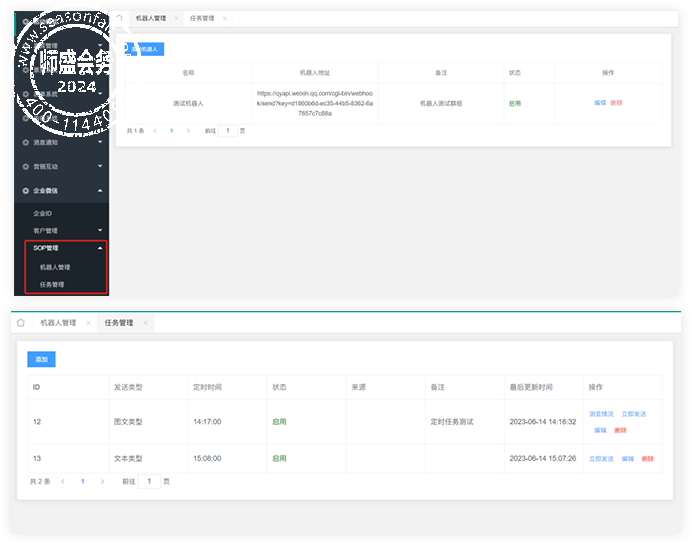Close the 任务管理 tab in upper panel
692x544 pixels.
point(225,18)
